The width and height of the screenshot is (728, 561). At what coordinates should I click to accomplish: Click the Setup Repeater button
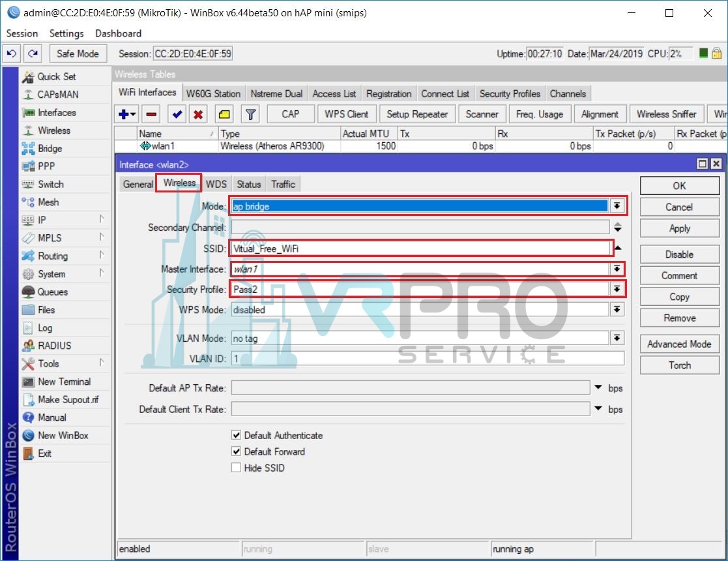click(417, 114)
